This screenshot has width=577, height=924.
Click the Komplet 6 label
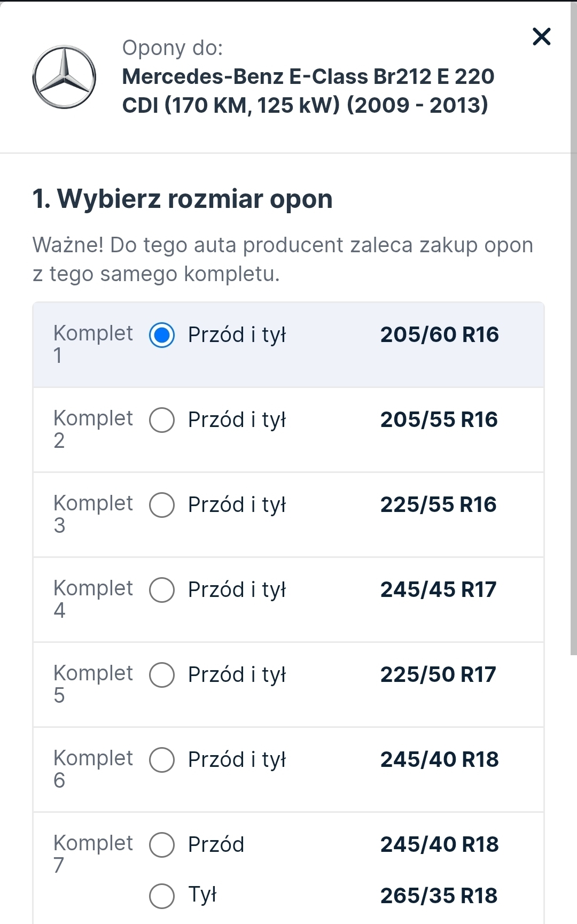click(92, 768)
